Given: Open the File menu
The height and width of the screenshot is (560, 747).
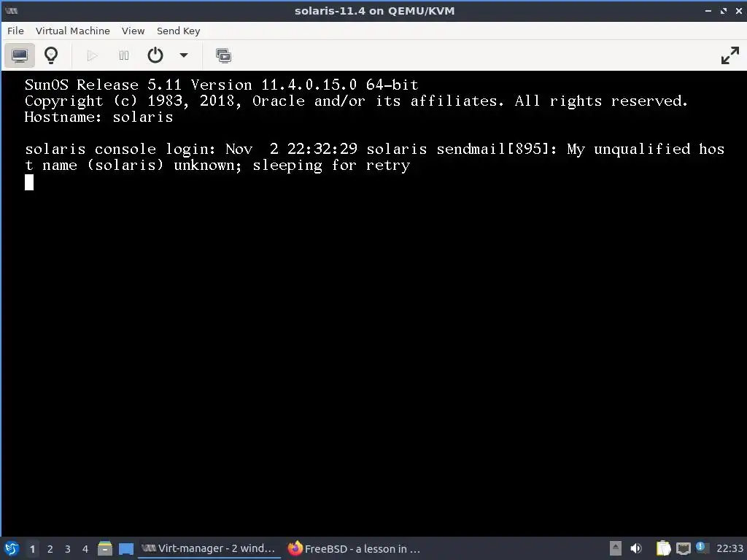Looking at the screenshot, I should click(x=15, y=31).
